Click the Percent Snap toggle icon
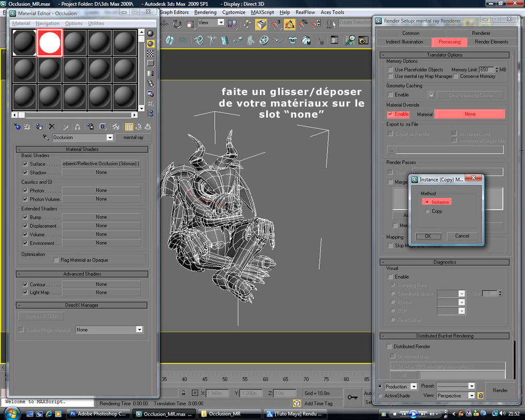The height and width of the screenshot is (420, 525). point(302,24)
